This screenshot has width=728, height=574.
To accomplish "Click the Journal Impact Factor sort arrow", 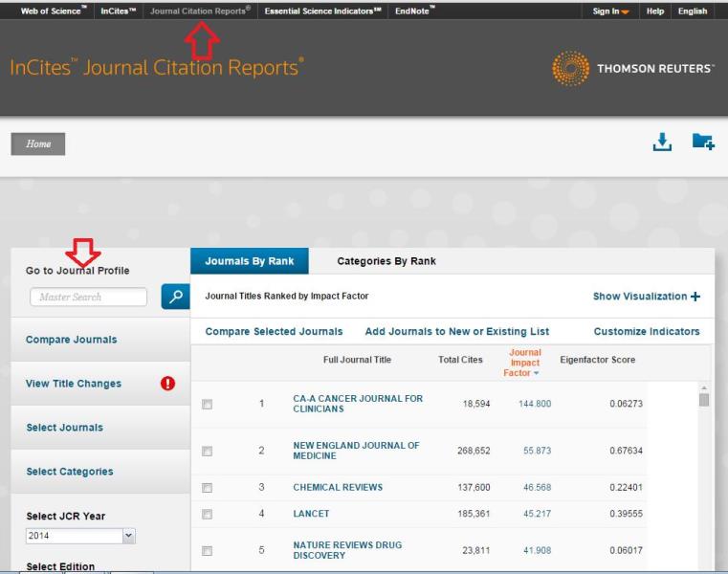I will coord(536,373).
